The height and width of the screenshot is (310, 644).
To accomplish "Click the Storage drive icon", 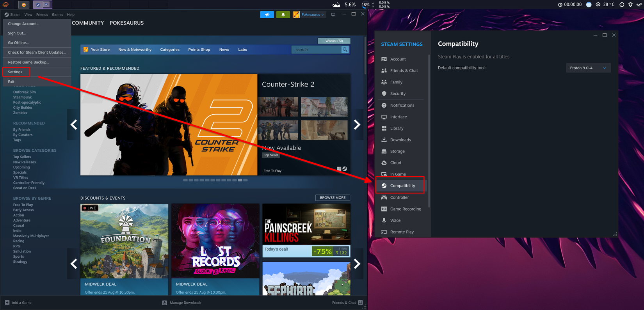I will click(384, 151).
